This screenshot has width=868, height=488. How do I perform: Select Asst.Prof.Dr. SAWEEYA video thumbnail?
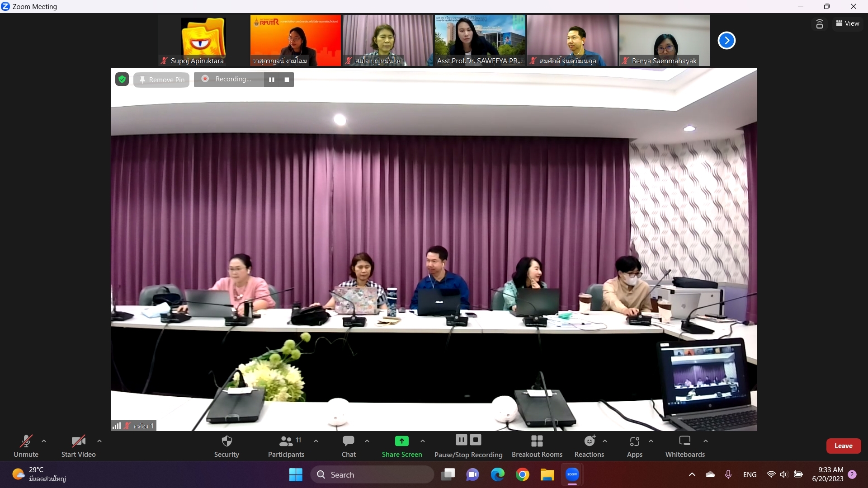pos(480,41)
